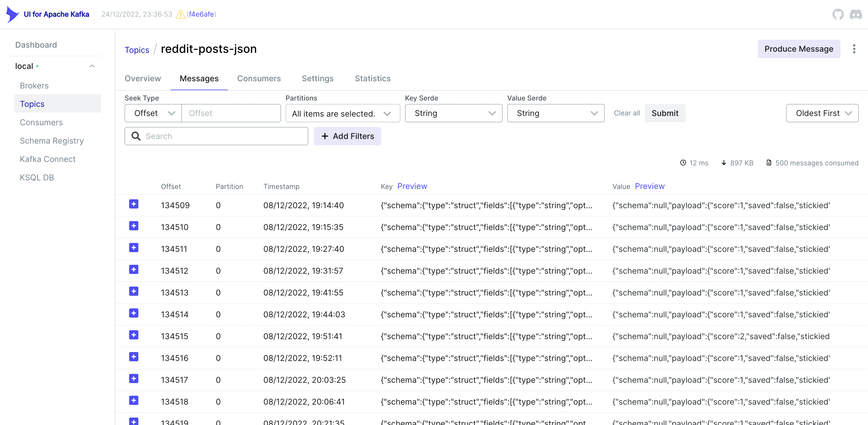Go to Dashboard in sidebar
868x425 pixels.
36,45
